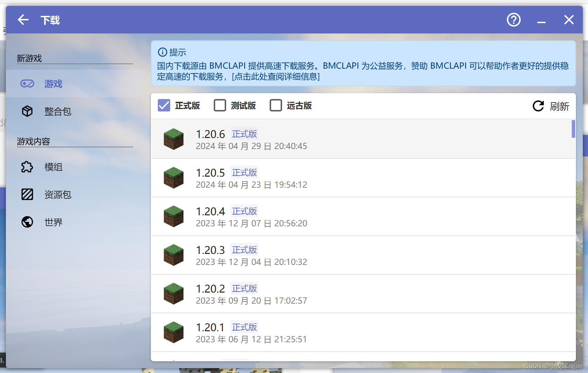Enable the 远古版 checkbox
Viewport: 588px width, 373px height.
pos(276,105)
